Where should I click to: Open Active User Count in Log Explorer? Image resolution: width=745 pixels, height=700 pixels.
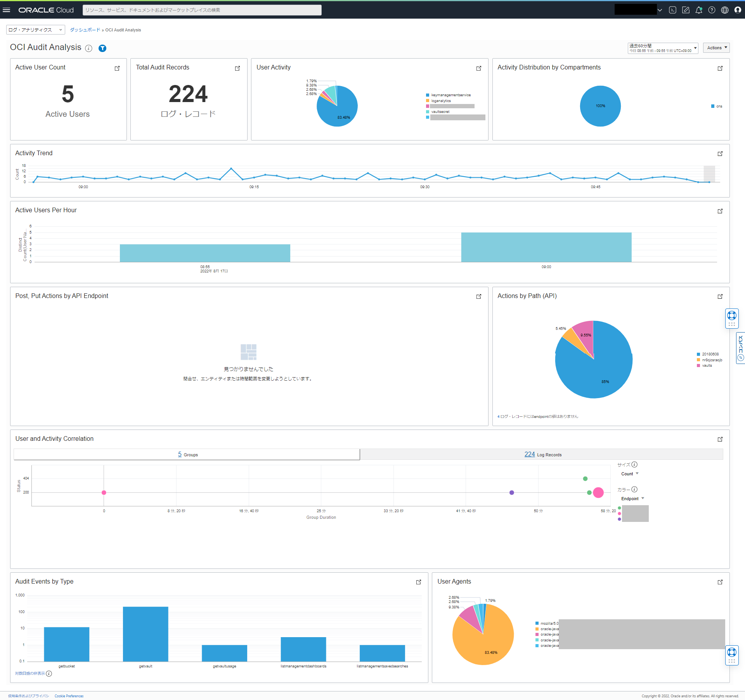click(117, 68)
